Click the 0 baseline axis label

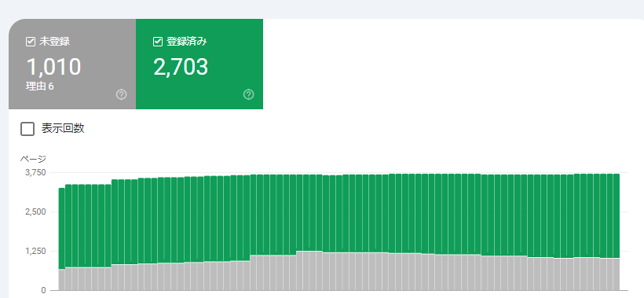point(43,291)
